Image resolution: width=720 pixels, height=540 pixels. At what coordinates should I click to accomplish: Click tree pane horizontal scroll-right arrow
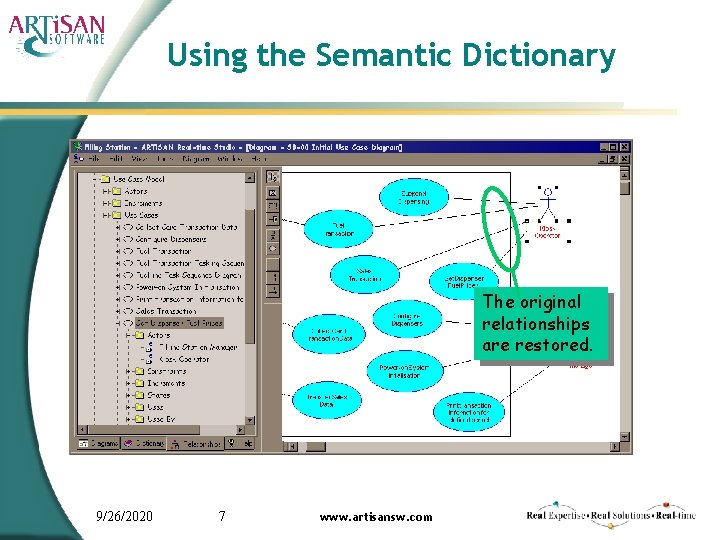tap(240, 430)
